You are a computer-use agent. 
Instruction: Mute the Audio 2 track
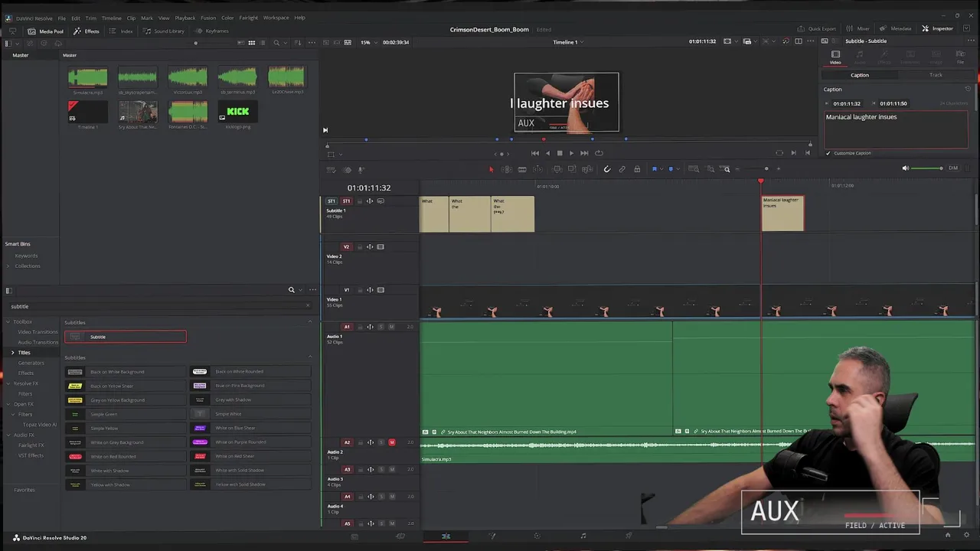click(392, 442)
